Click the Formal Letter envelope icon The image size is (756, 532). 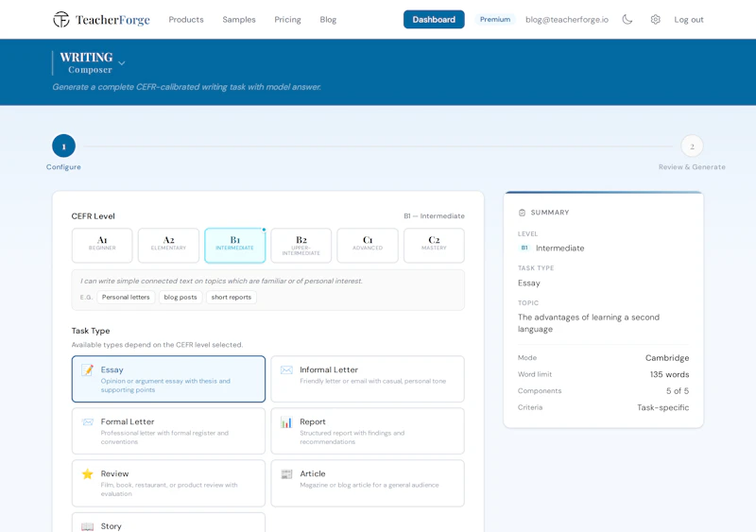tap(87, 422)
